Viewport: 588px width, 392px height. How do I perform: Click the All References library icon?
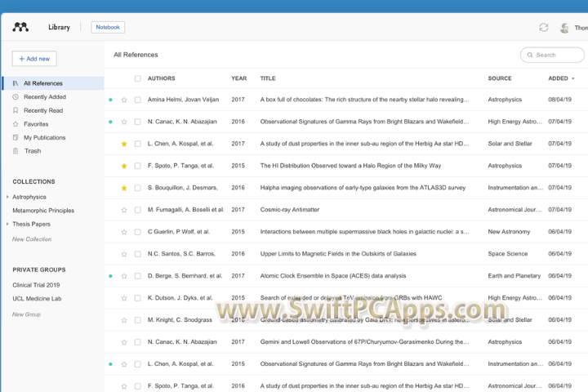pos(16,83)
